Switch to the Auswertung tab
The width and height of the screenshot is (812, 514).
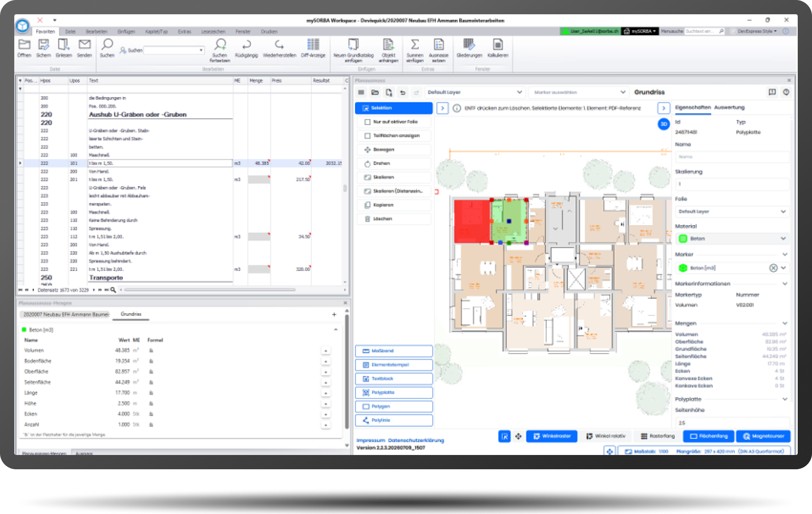pyautogui.click(x=729, y=108)
